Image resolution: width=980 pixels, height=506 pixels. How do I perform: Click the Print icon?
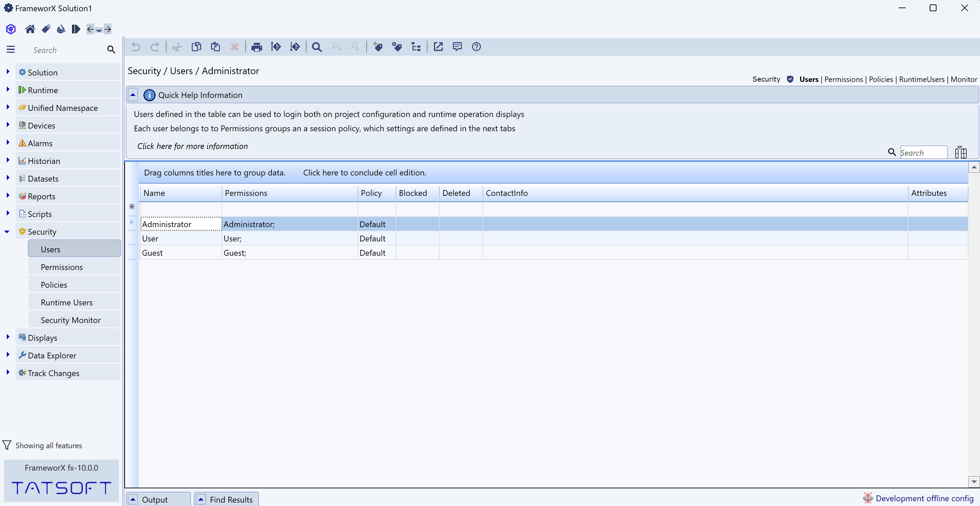pos(257,47)
